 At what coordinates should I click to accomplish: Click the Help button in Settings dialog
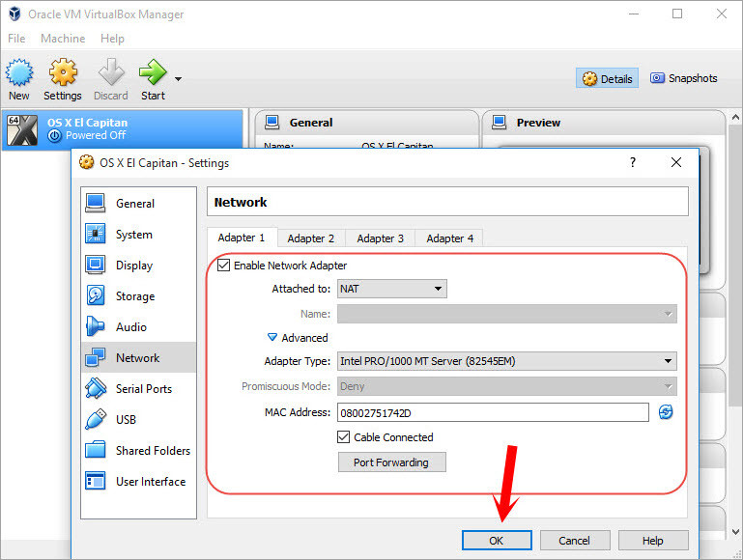click(x=652, y=540)
